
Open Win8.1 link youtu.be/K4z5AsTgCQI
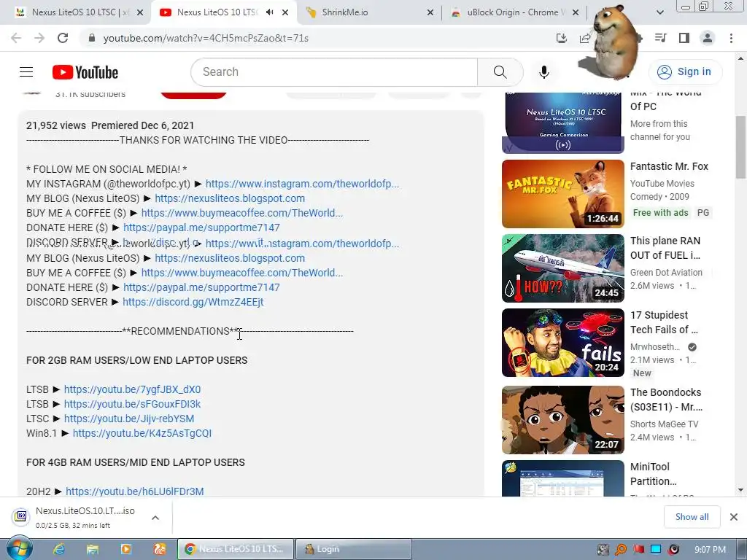142,433
